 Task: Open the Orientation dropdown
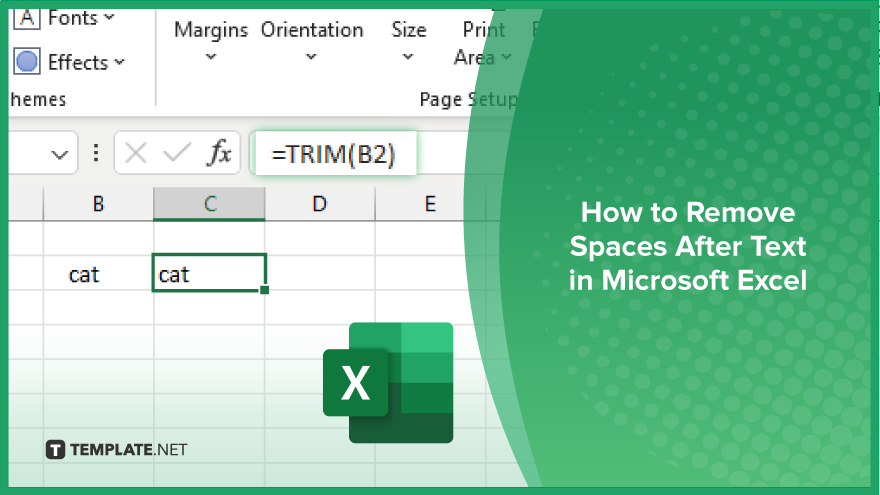(x=311, y=40)
